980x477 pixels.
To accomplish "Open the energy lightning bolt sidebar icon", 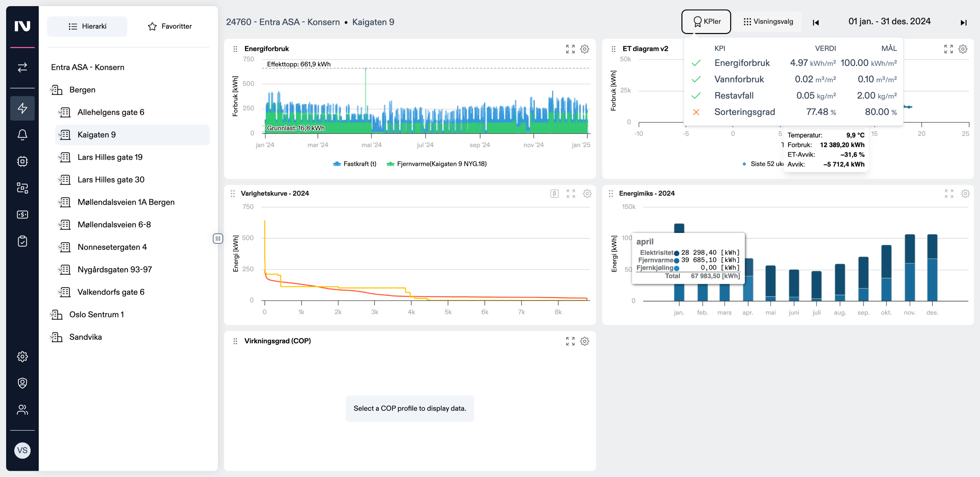I will 22,108.
